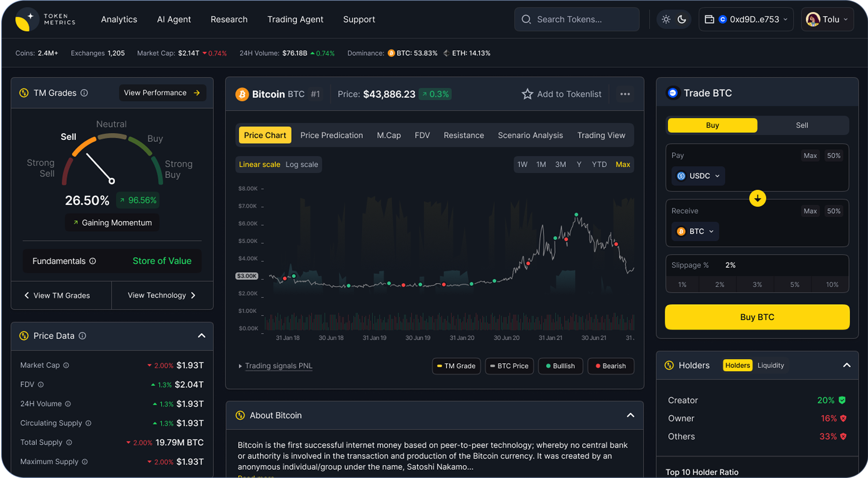Open the Research menu item
The height and width of the screenshot is (478, 868).
[x=229, y=19]
